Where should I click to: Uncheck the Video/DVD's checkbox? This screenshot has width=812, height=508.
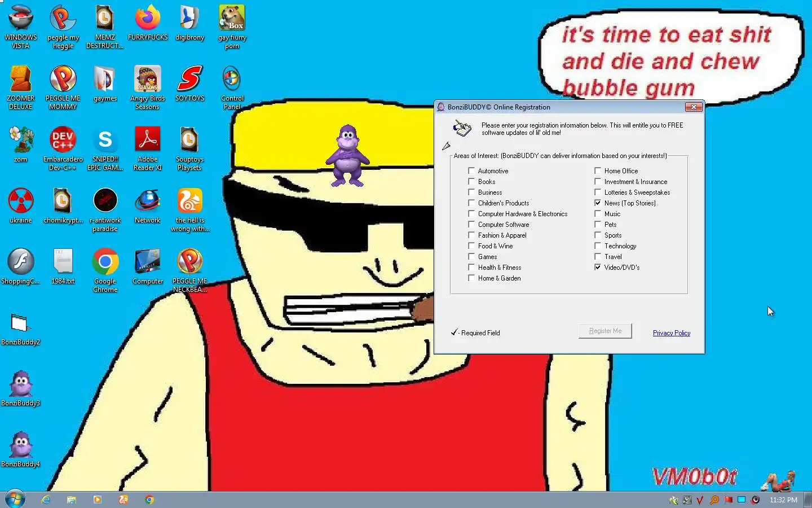[x=598, y=267]
